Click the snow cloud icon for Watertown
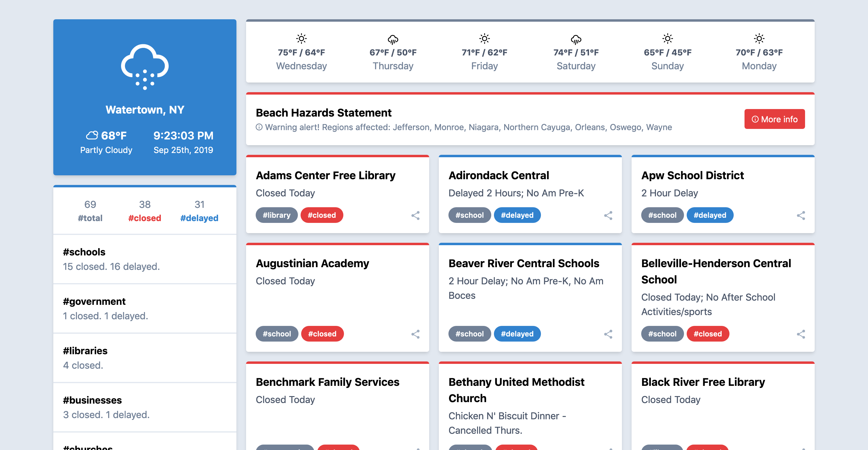 [x=144, y=66]
